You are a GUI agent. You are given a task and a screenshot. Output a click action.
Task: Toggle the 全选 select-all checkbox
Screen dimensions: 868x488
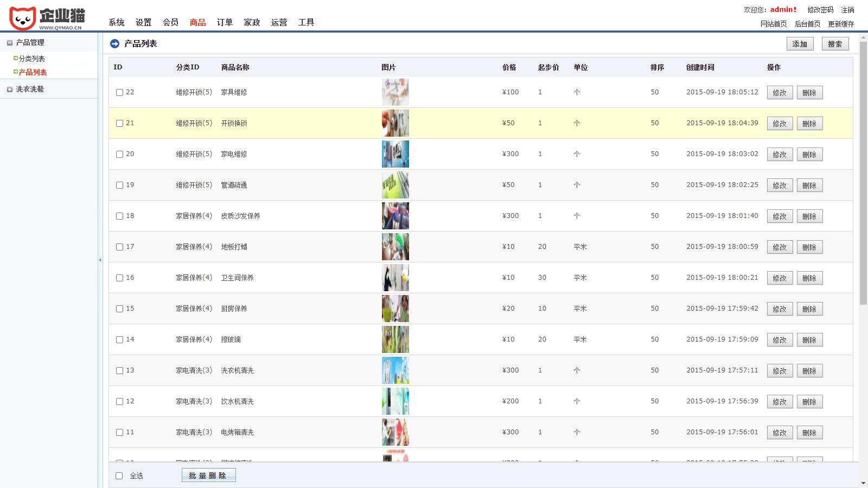pos(119,474)
